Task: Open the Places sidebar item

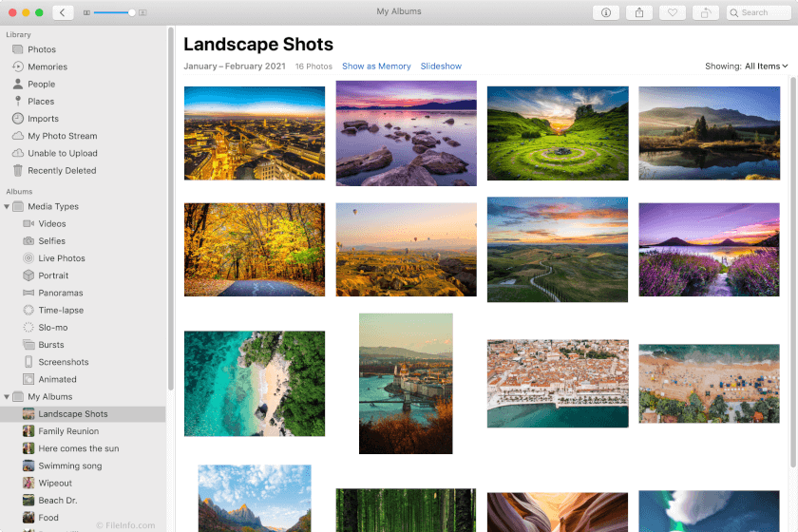Action: click(x=83, y=102)
